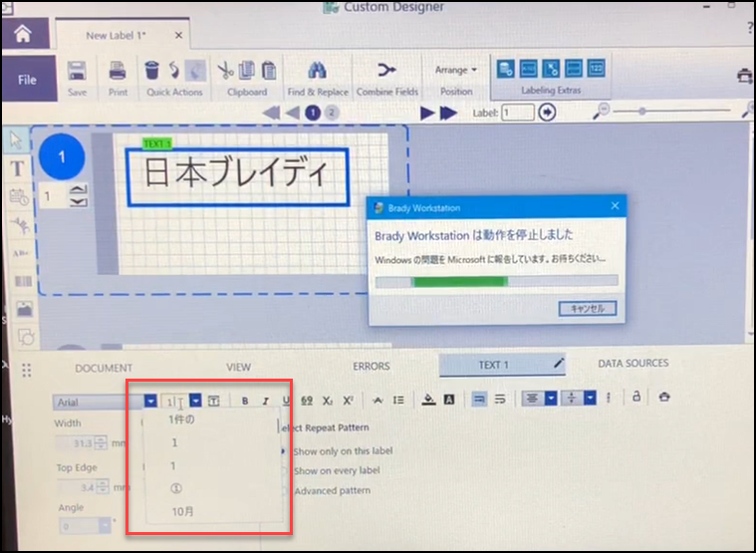Choose '10月' from the suggestion list

(x=183, y=511)
